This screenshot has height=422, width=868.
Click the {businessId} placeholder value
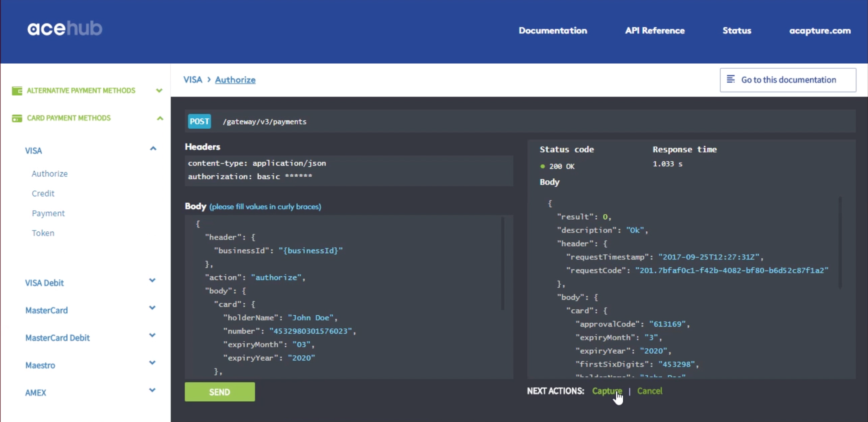click(311, 251)
